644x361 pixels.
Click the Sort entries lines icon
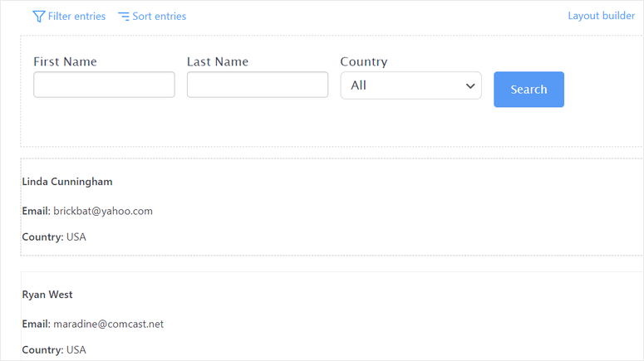[124, 17]
